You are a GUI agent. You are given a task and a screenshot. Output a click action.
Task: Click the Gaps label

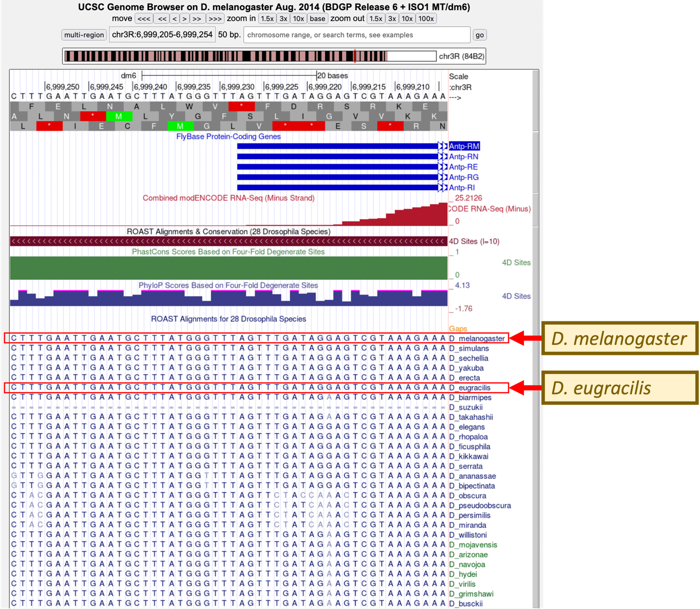(x=458, y=328)
